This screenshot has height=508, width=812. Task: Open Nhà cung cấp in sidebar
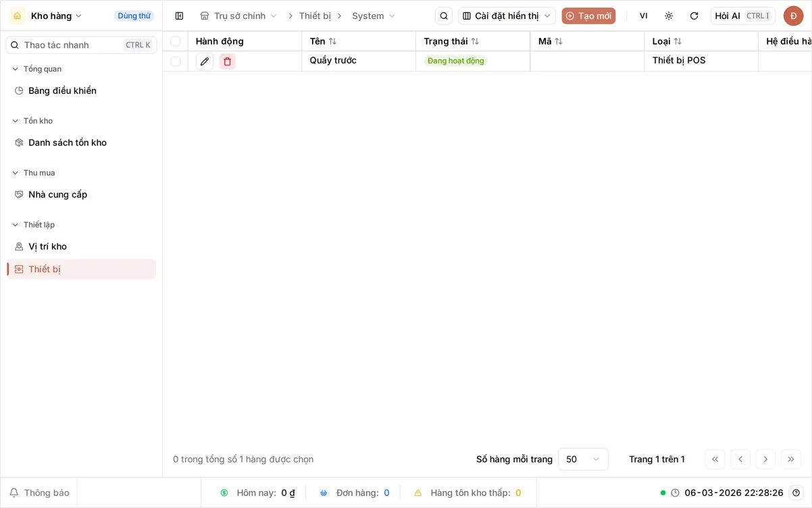81,195
